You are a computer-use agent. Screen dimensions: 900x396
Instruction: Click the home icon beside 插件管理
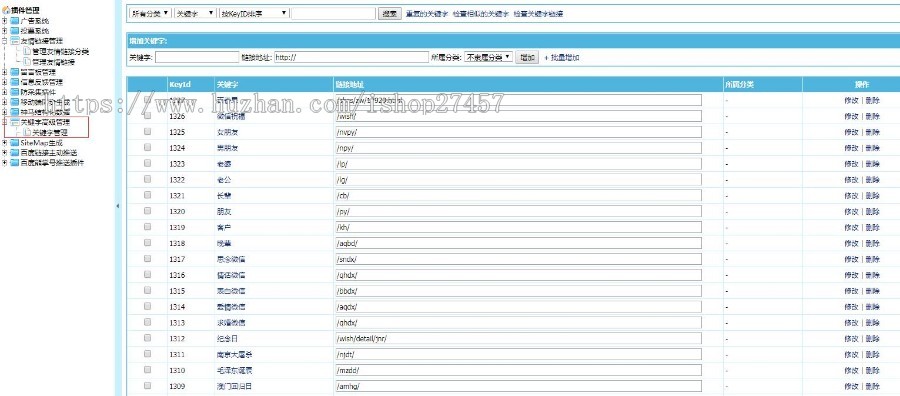pos(6,10)
